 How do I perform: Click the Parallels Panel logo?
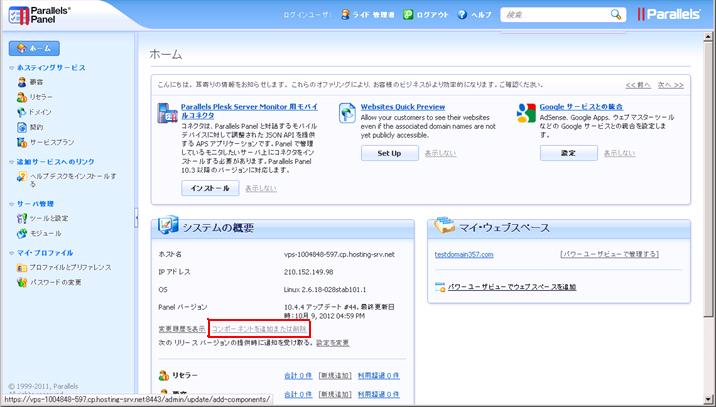coord(39,15)
